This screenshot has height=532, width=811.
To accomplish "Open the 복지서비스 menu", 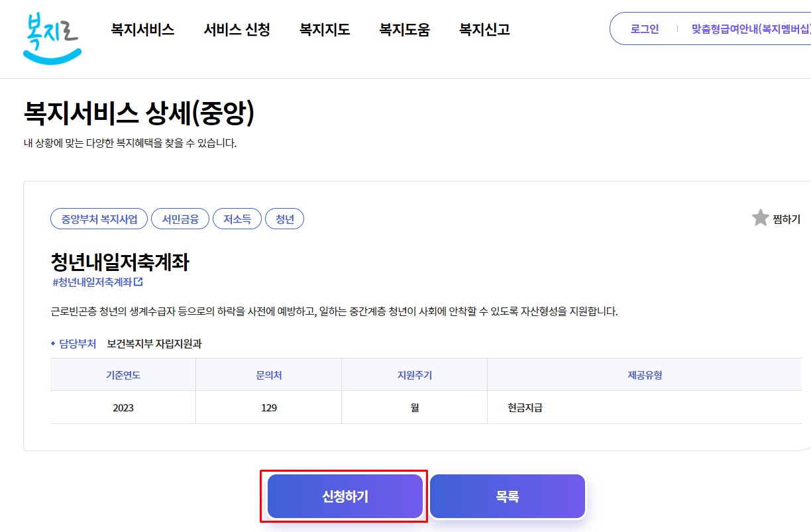I will pos(142,29).
